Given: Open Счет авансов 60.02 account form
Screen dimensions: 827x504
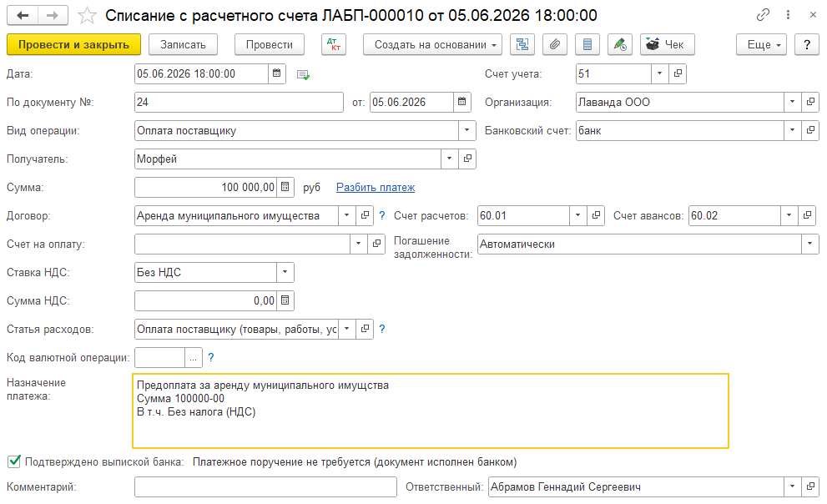Looking at the screenshot, I should [x=807, y=215].
